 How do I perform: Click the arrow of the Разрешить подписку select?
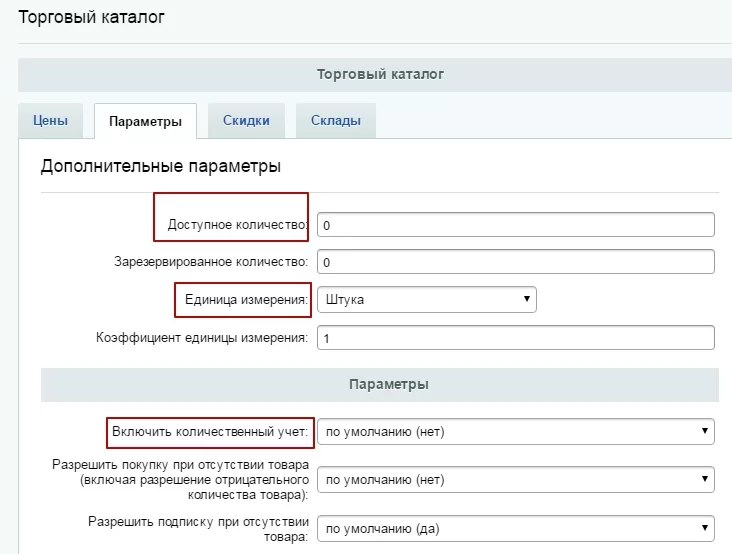pyautogui.click(x=705, y=527)
